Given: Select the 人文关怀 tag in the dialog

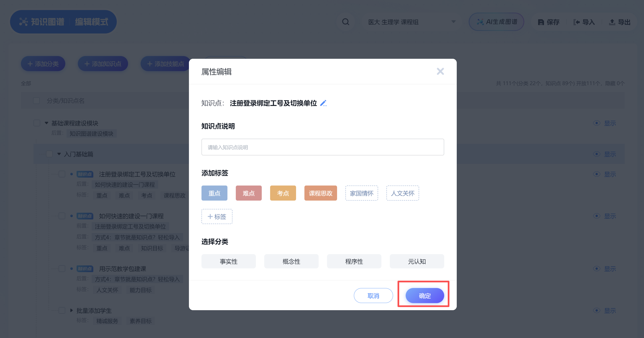Looking at the screenshot, I should [x=403, y=193].
